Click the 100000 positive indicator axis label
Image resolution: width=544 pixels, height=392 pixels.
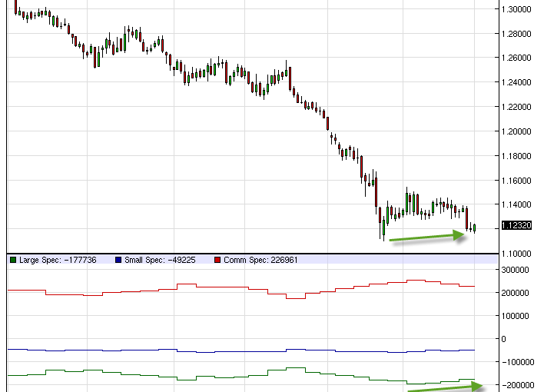(515, 316)
